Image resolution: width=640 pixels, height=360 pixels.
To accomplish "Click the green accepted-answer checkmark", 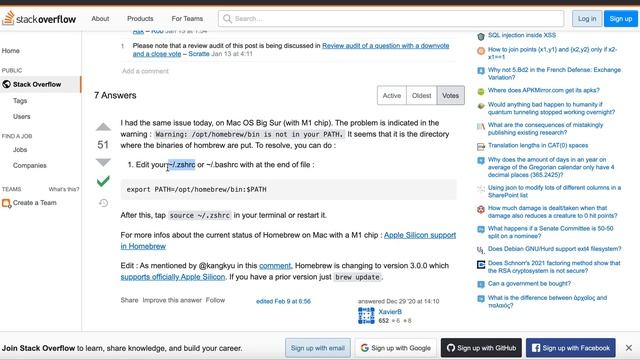I will (x=103, y=181).
